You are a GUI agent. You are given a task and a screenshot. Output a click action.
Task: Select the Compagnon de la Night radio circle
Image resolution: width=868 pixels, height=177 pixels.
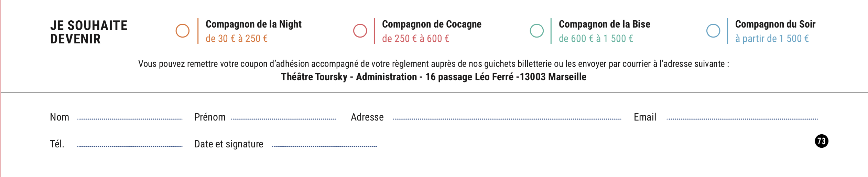pos(183,31)
